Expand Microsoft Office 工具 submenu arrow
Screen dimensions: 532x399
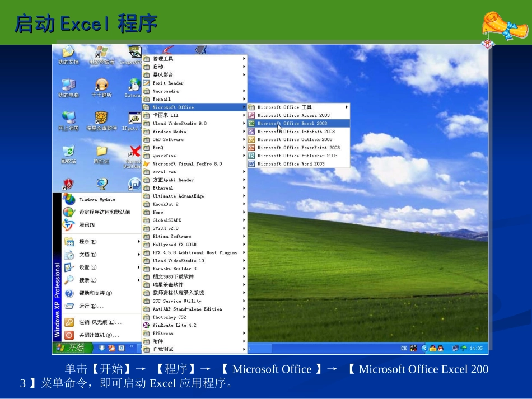click(347, 107)
